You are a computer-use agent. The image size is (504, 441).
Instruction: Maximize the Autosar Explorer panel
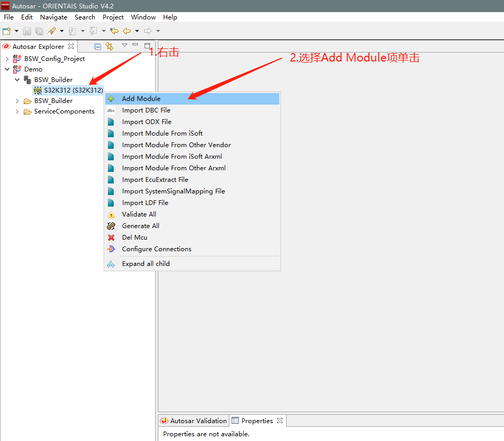click(x=147, y=46)
